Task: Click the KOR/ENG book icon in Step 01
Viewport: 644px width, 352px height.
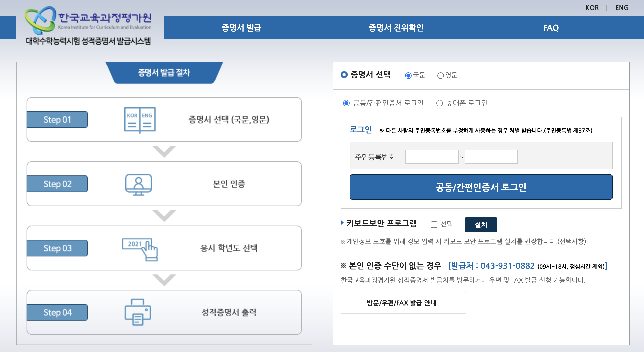Action: 140,120
